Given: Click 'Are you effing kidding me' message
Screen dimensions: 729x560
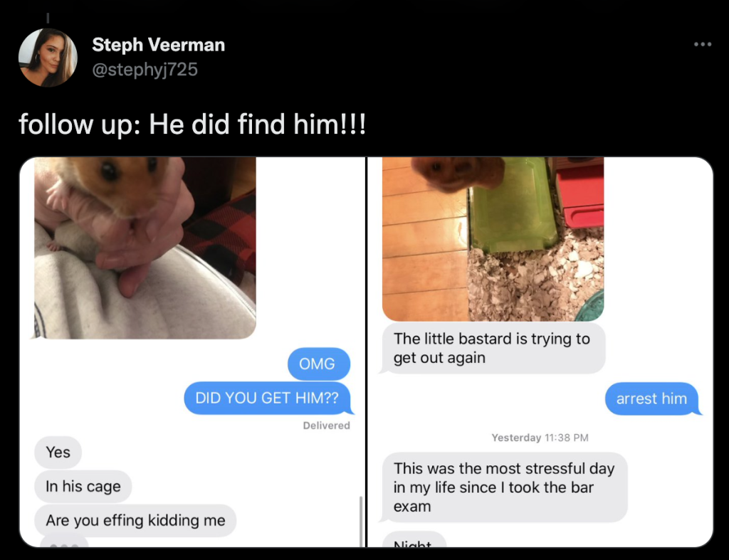Looking at the screenshot, I should coord(135,520).
